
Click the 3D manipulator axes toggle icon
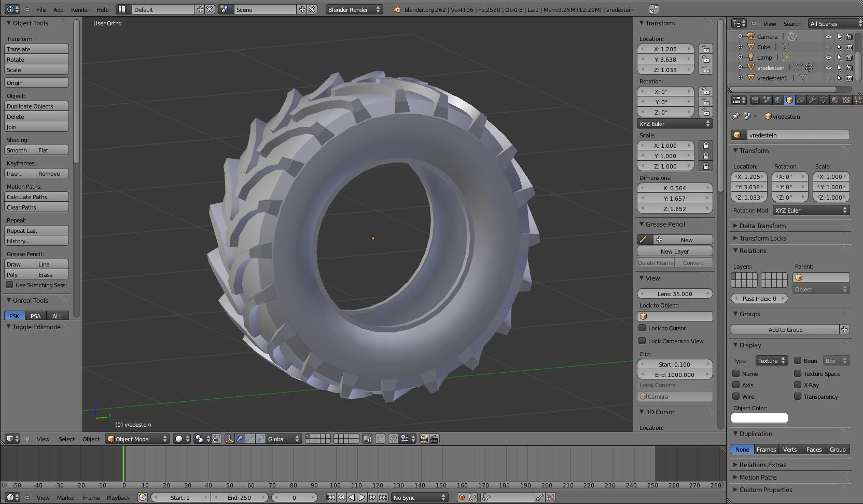(229, 439)
